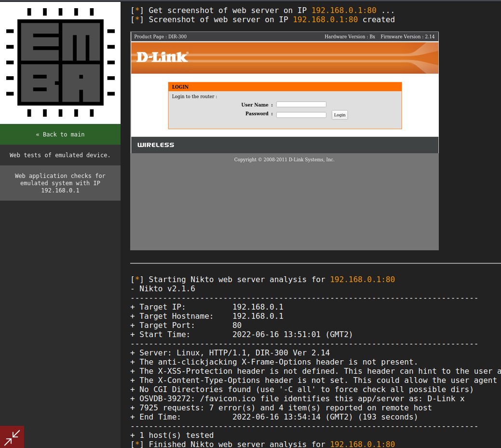Click the red resize arrows icon bottom left
Image resolution: width=501 pixels, height=448 pixels.
point(11,437)
